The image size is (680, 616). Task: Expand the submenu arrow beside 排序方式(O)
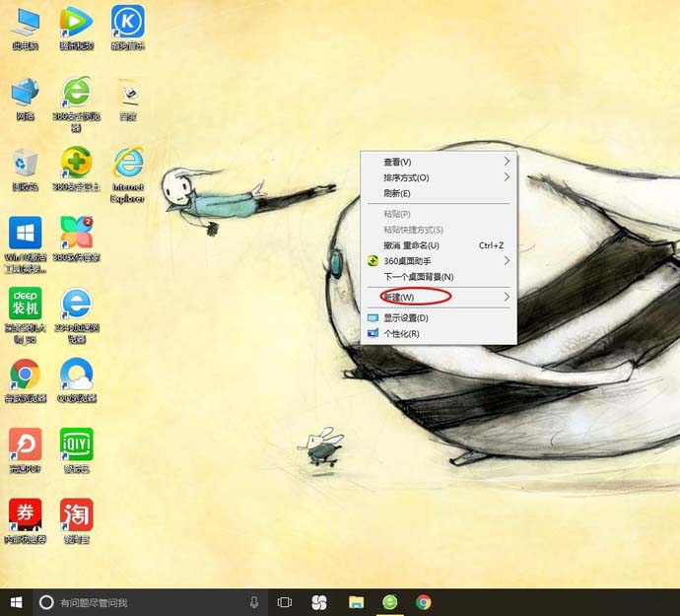(x=507, y=177)
